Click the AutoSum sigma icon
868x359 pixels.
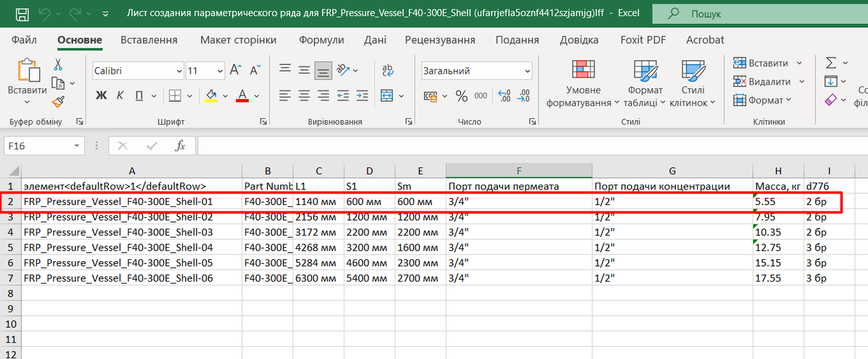point(831,63)
